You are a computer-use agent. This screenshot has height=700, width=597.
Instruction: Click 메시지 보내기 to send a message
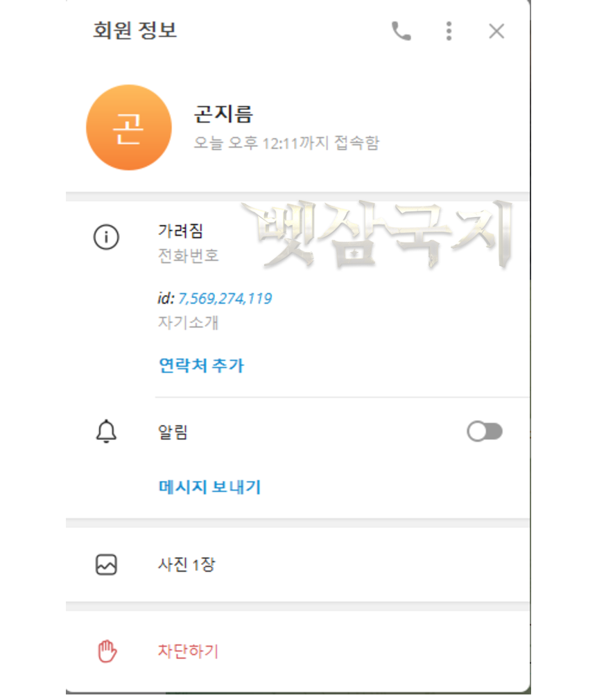click(x=209, y=487)
